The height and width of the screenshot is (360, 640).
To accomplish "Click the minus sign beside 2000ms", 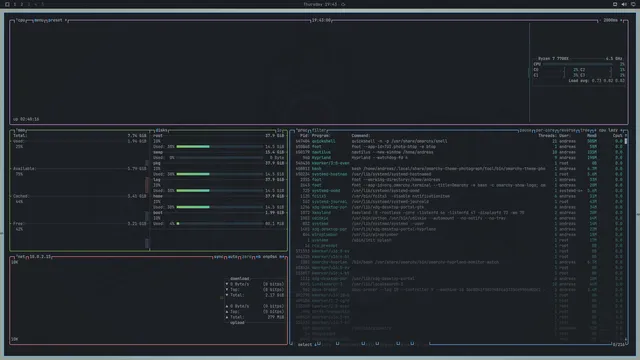I will tap(600, 20).
